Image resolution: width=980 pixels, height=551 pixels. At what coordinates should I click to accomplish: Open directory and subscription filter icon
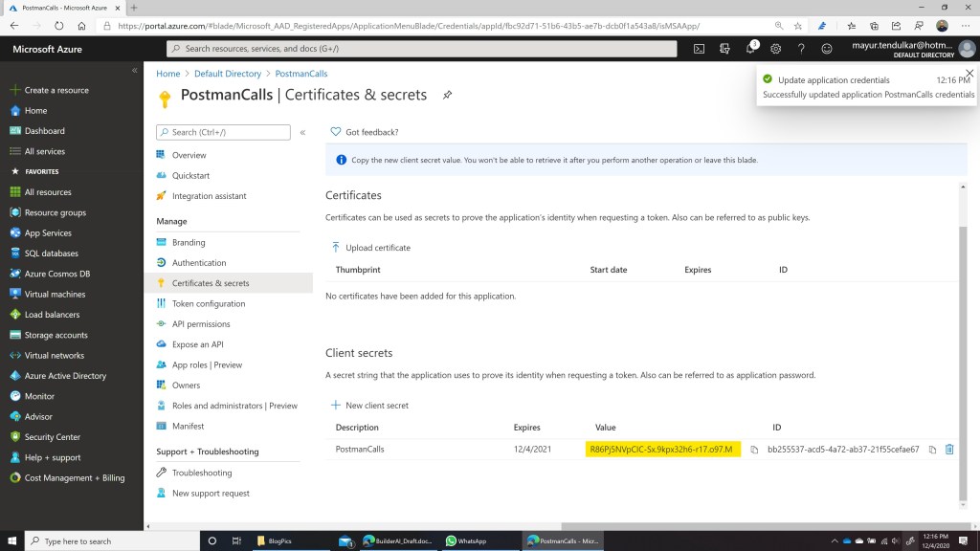(724, 48)
